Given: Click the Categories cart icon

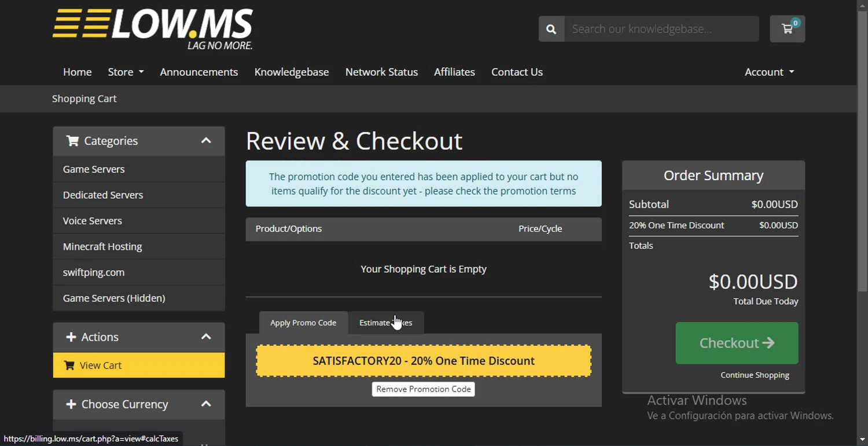Looking at the screenshot, I should 72,141.
